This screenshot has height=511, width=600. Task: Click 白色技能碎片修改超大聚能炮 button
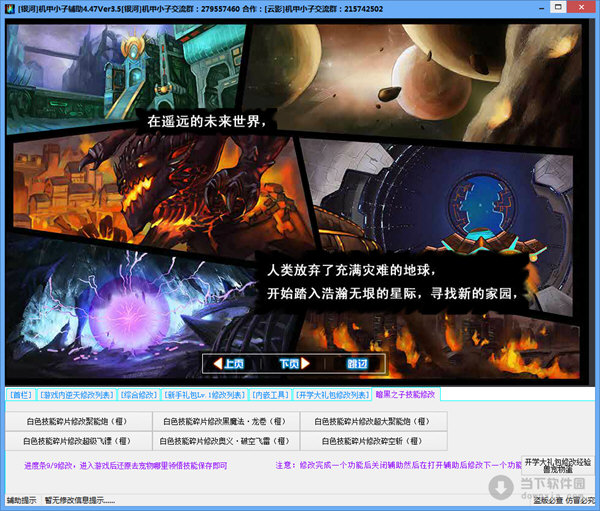point(373,421)
